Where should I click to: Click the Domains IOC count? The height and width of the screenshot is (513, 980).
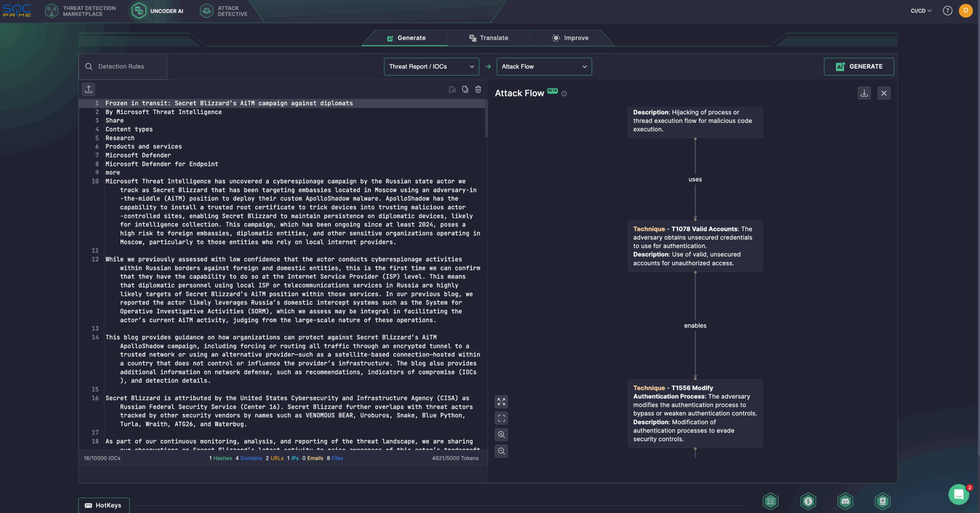(x=249, y=458)
